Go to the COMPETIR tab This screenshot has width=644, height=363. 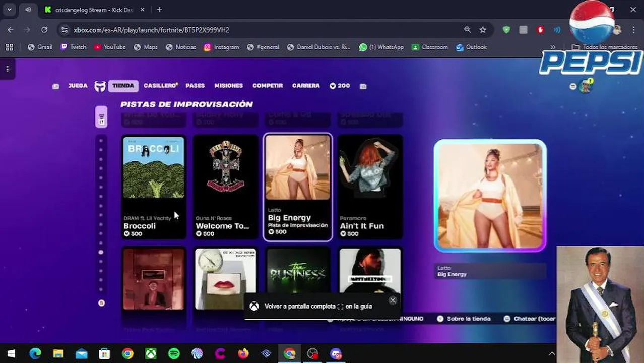tap(268, 86)
